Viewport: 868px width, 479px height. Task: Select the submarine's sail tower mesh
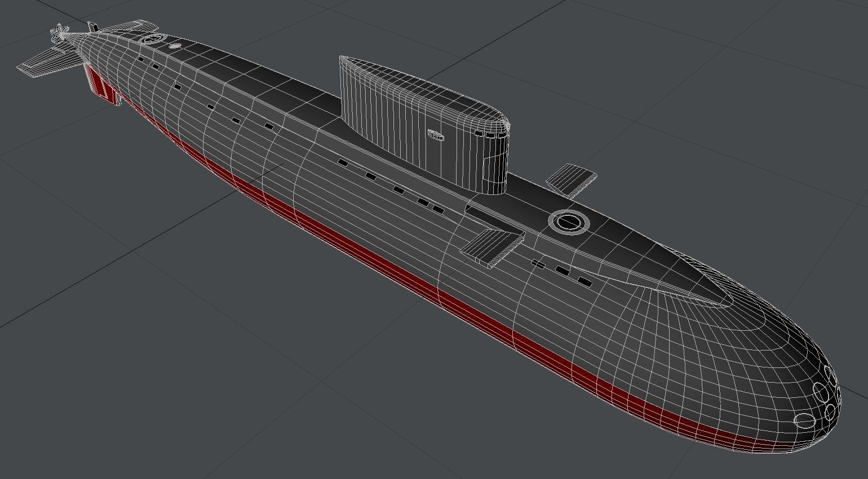[x=426, y=124]
